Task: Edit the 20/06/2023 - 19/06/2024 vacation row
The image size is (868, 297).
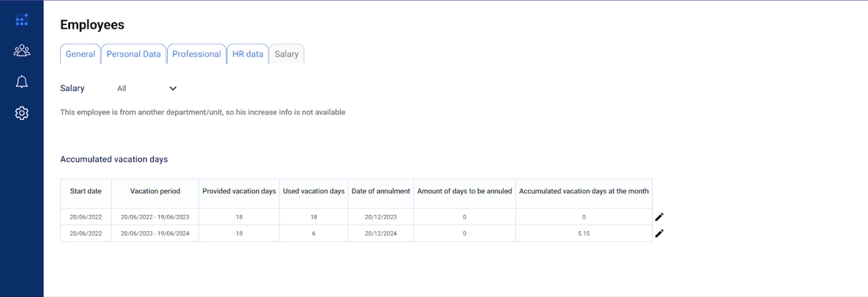Action: point(659,234)
